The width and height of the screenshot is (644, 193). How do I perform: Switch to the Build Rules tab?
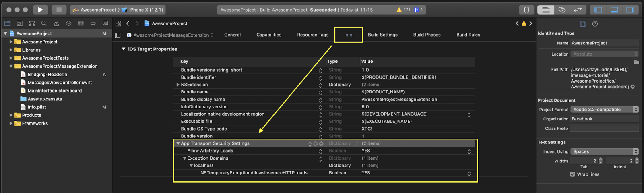click(469, 35)
